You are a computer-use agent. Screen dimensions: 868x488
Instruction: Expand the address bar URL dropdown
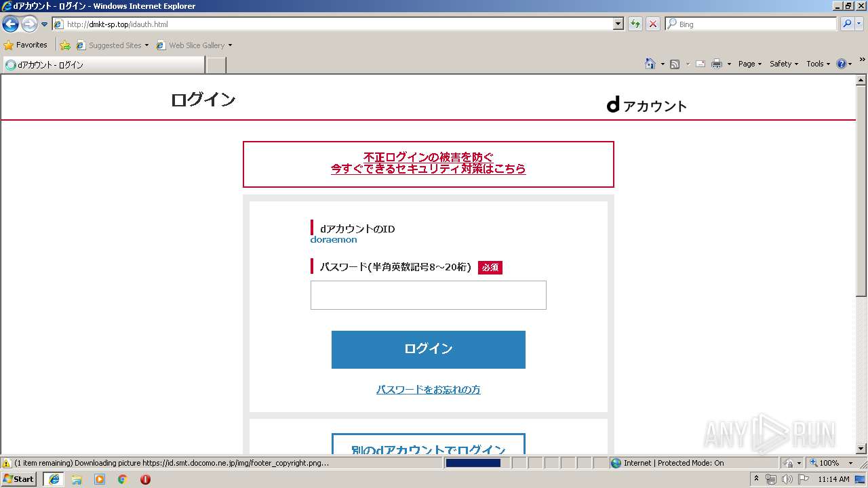(x=618, y=24)
